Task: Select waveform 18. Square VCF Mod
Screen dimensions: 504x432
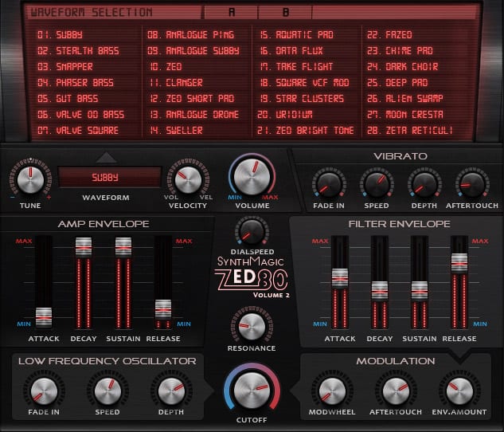Action: click(x=304, y=83)
